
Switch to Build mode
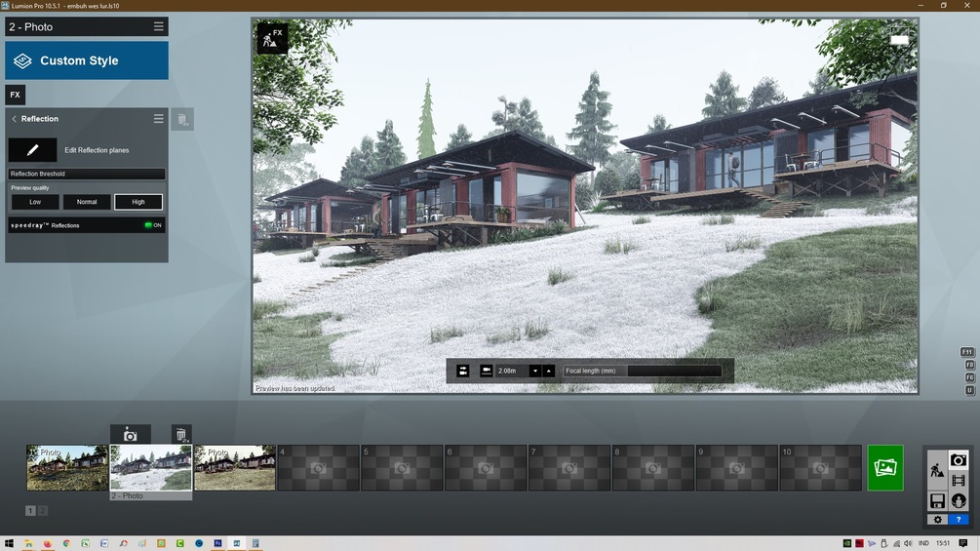tap(937, 470)
